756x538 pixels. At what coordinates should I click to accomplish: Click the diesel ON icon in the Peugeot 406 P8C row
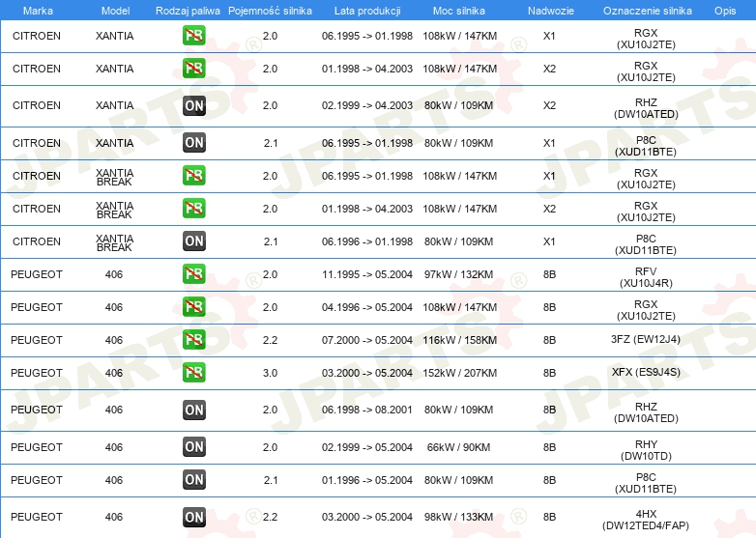(193, 480)
